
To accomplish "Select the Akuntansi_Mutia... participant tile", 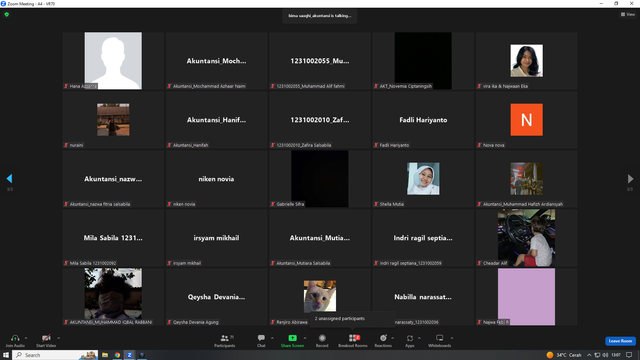I will pyautogui.click(x=320, y=238).
